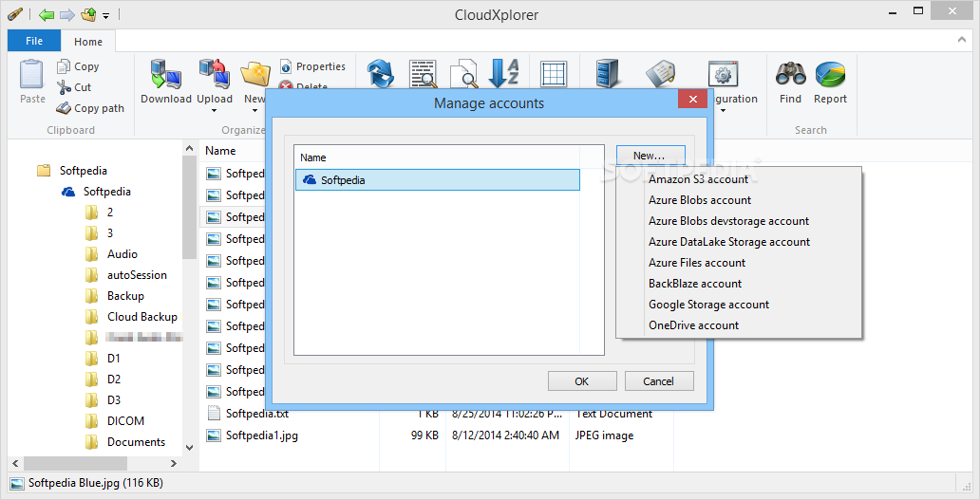This screenshot has width=980, height=500.
Task: Click the blue grid view icon
Action: tap(553, 74)
